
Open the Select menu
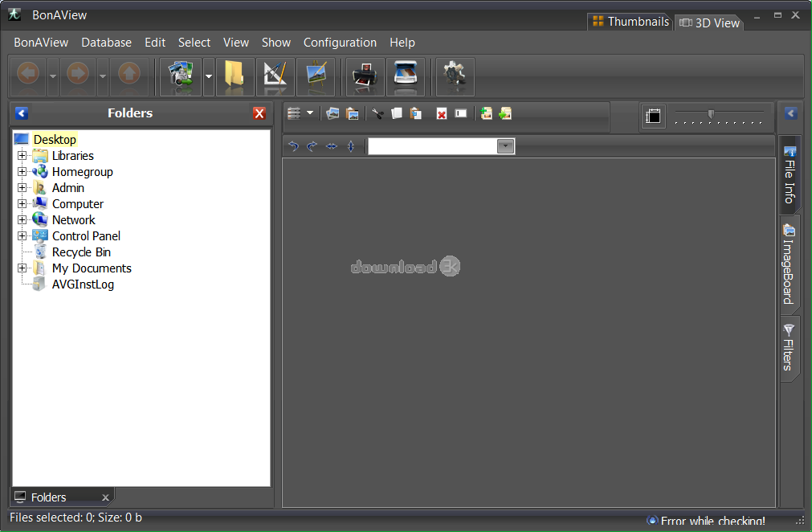[x=194, y=43]
